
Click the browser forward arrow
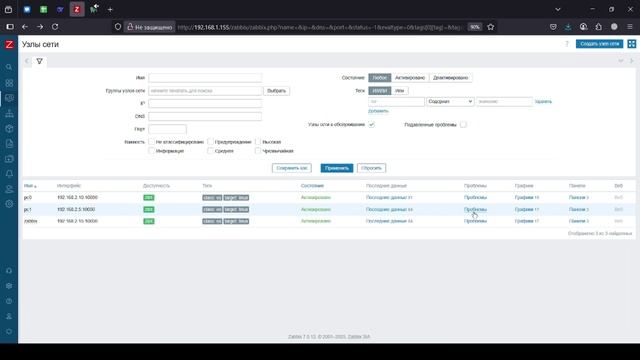40,27
